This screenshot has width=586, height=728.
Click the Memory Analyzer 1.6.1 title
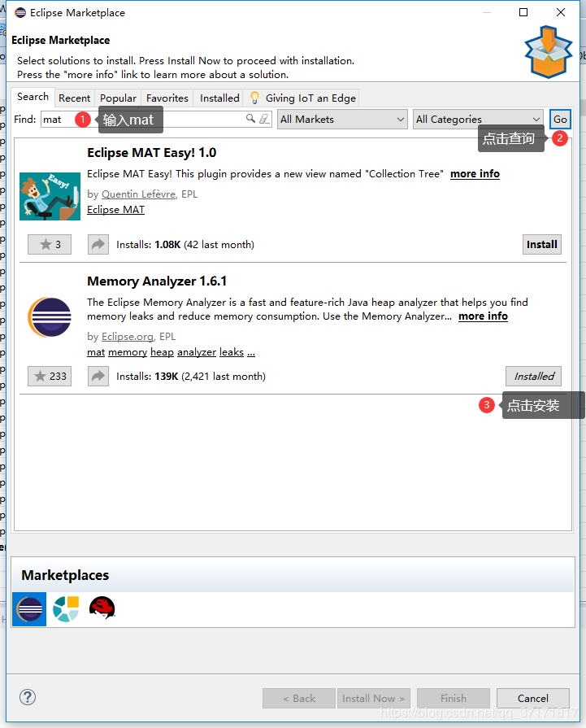point(157,281)
